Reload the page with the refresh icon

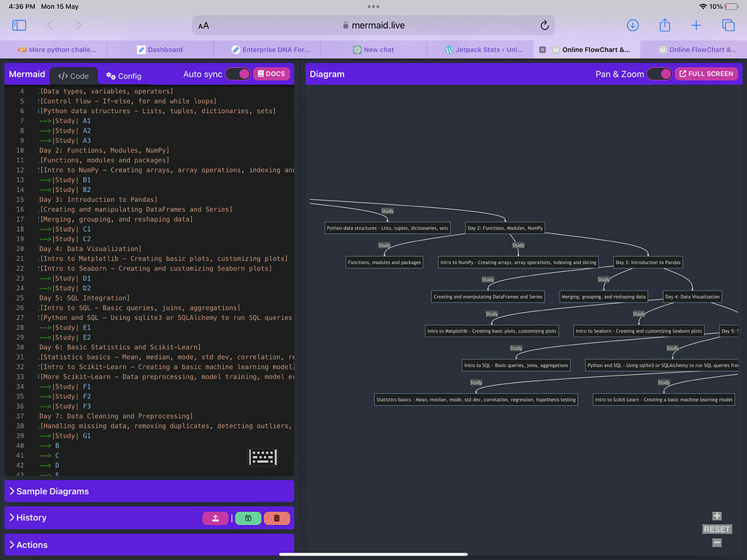pos(544,26)
